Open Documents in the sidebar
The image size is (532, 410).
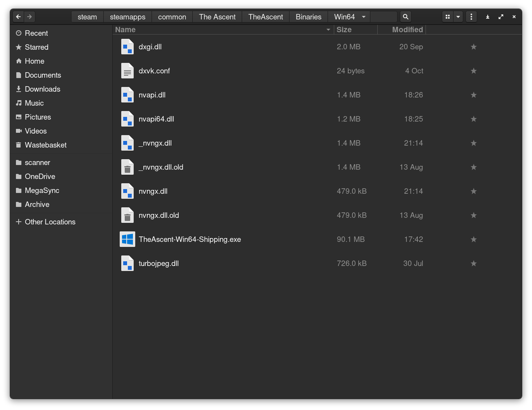coord(61,75)
